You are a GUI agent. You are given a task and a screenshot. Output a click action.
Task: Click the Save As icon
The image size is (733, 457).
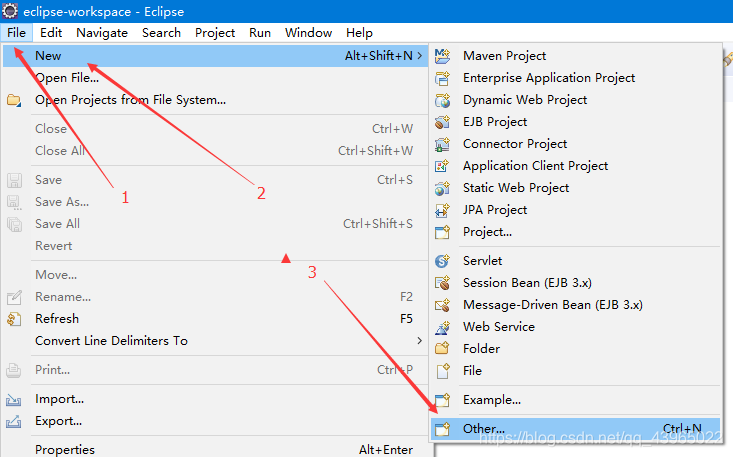click(x=14, y=202)
